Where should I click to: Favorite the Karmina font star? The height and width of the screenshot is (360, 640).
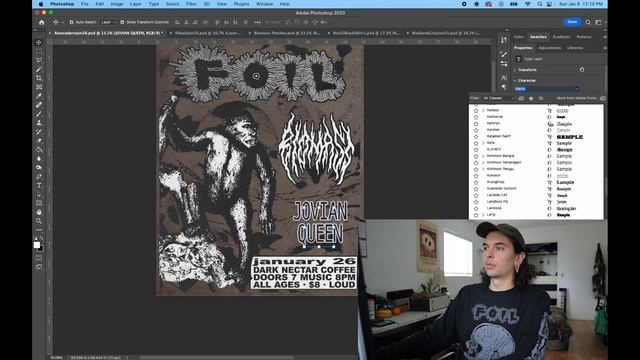pyautogui.click(x=476, y=117)
